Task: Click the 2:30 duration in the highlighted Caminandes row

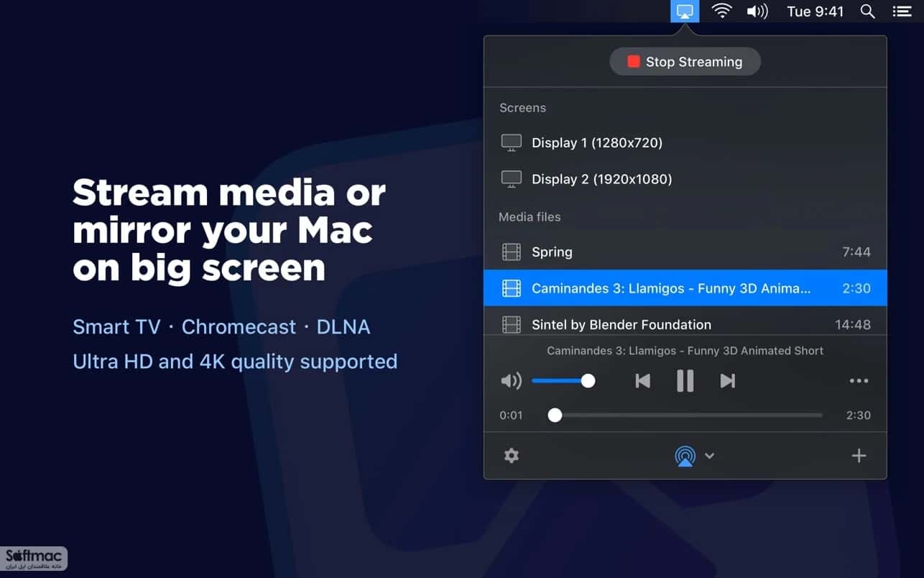Action: pyautogui.click(x=856, y=288)
